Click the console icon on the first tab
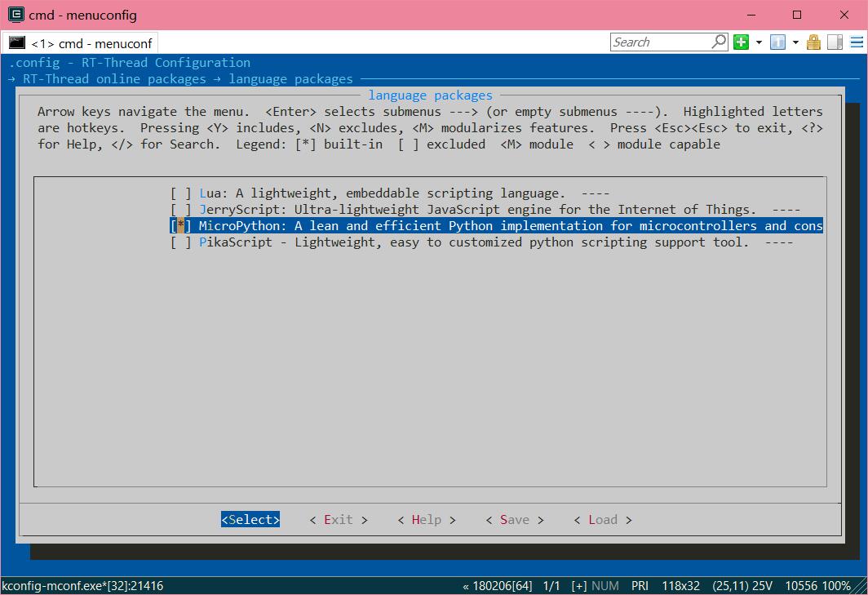The image size is (868, 595). (17, 42)
